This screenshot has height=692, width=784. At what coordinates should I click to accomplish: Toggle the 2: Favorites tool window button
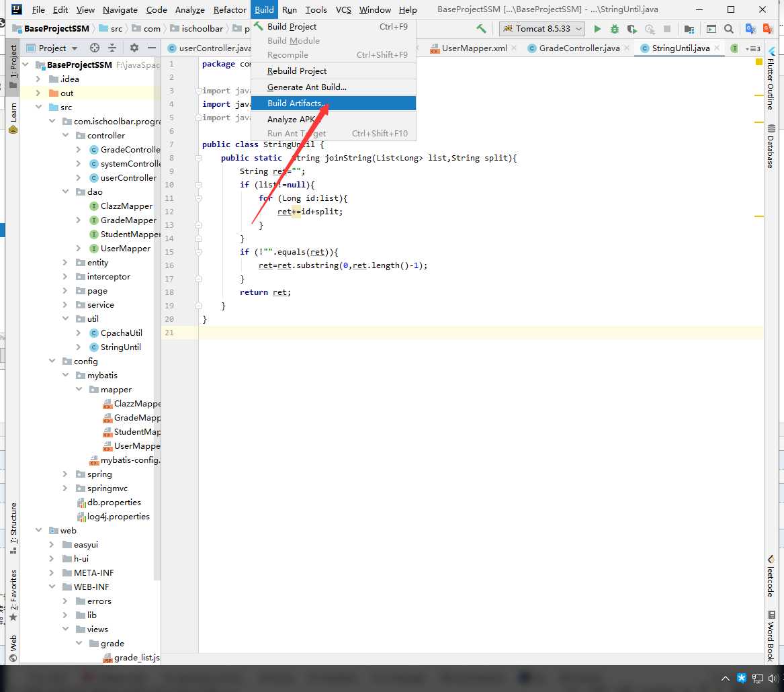(x=13, y=595)
